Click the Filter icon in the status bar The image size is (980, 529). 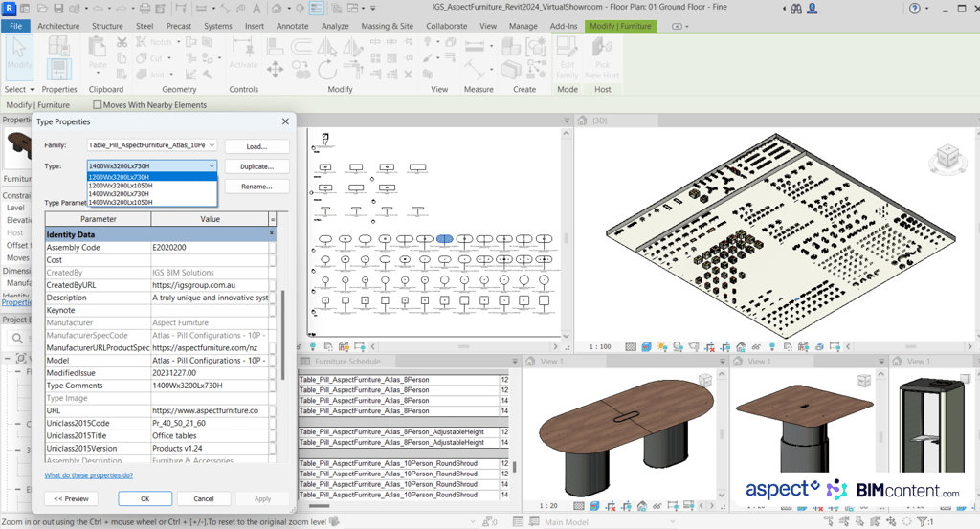pyautogui.click(x=924, y=521)
